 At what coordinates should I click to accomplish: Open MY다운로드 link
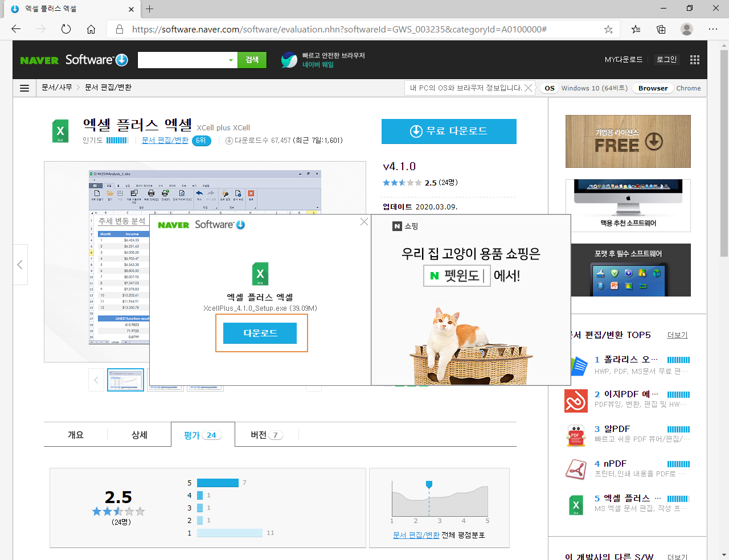(x=624, y=59)
